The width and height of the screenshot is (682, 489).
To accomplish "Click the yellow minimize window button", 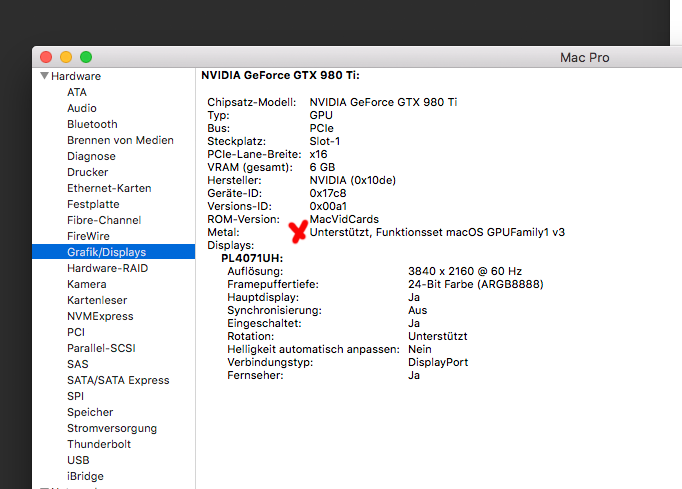I will pos(66,57).
